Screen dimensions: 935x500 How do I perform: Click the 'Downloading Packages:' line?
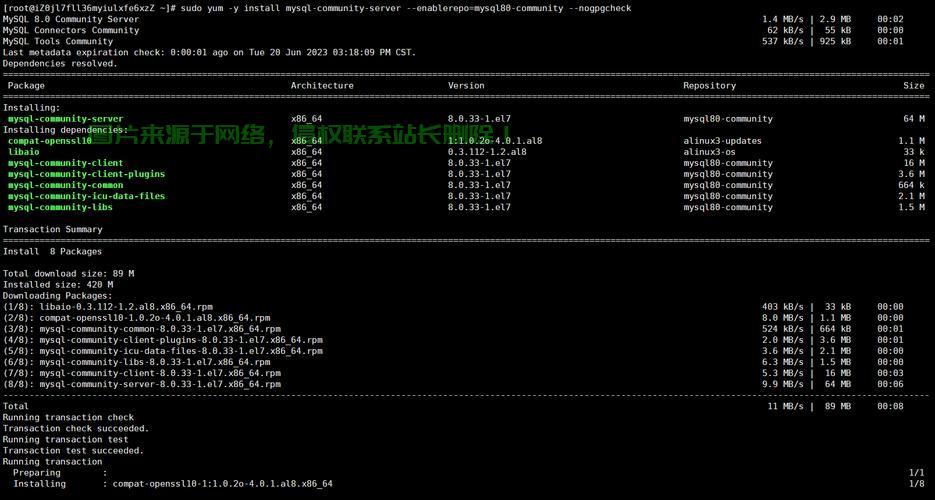(x=58, y=296)
